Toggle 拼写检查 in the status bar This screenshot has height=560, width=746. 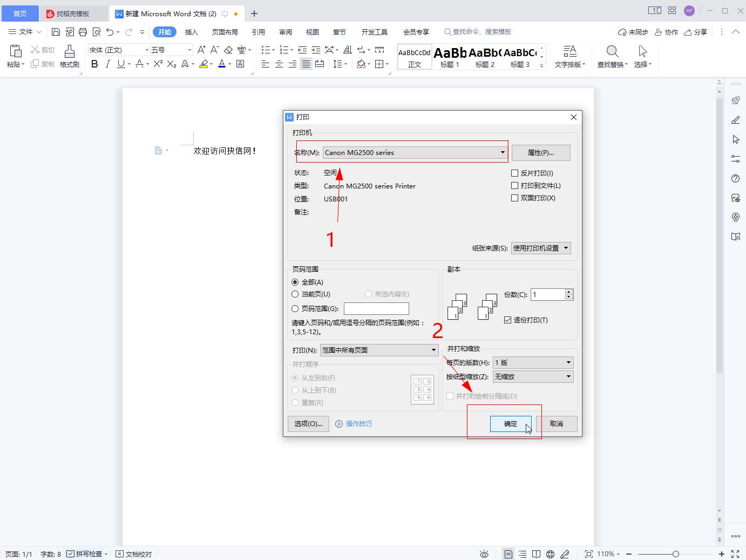point(87,554)
